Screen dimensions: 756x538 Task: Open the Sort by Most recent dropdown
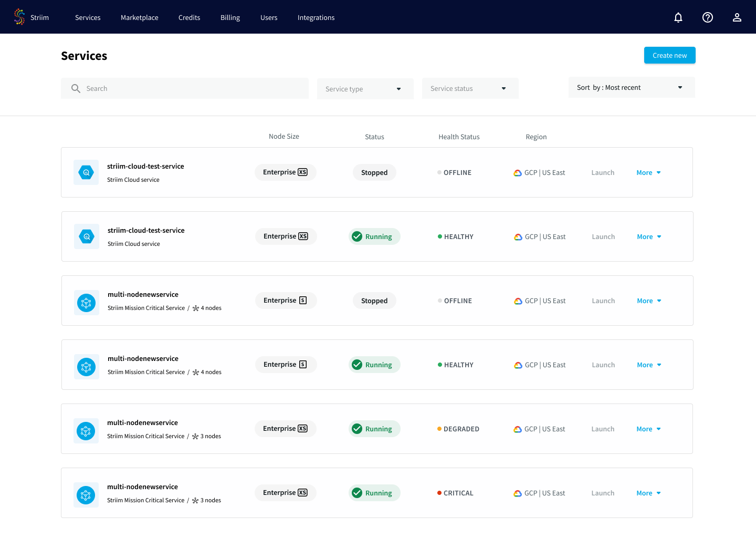(x=632, y=87)
